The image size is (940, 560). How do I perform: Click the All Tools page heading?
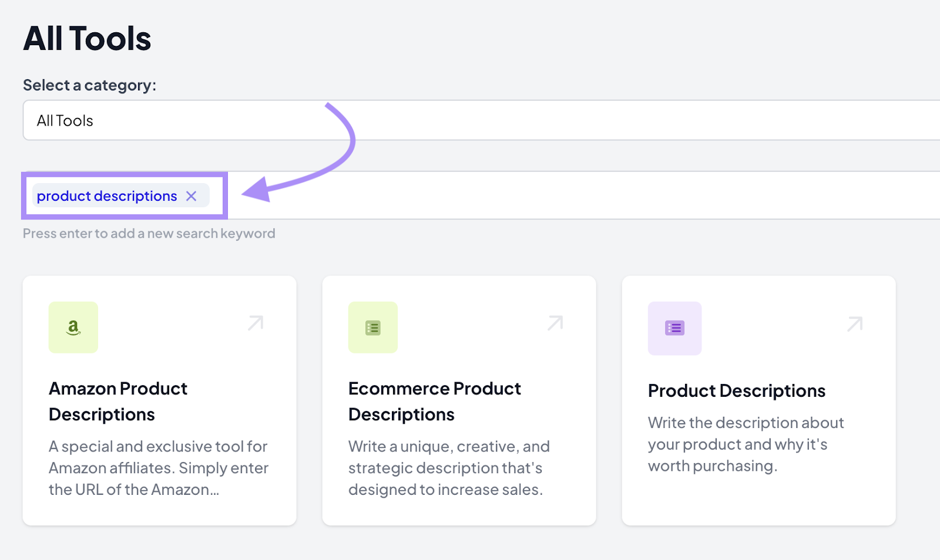coord(86,38)
